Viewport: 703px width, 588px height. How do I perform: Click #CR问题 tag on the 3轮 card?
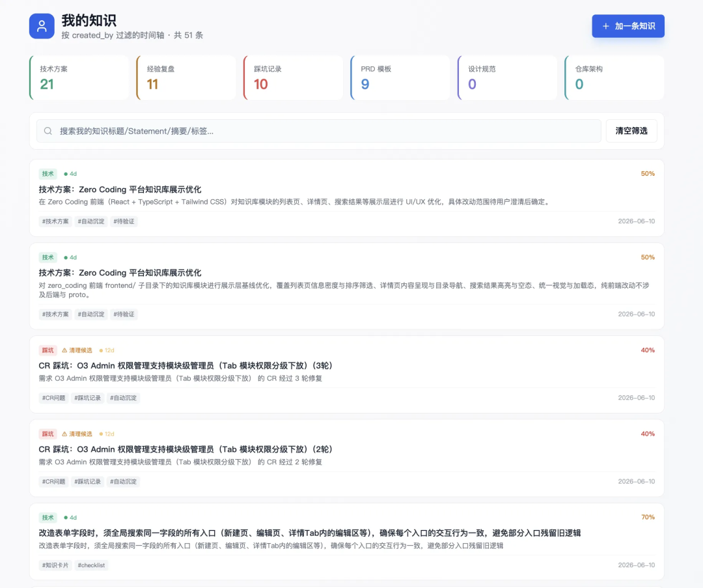[54, 398]
